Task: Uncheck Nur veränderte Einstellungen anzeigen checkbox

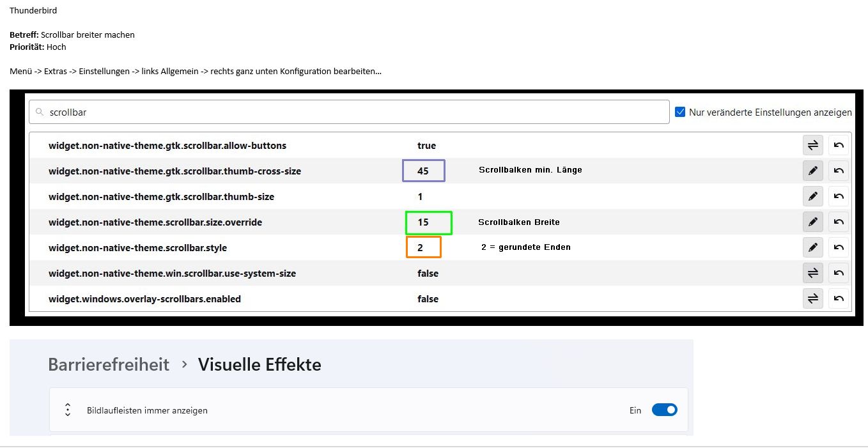Action: (x=680, y=112)
